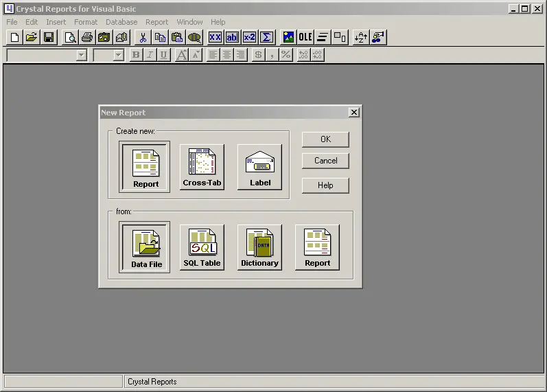
Task: Click the Insert picture icon
Action: (x=288, y=37)
